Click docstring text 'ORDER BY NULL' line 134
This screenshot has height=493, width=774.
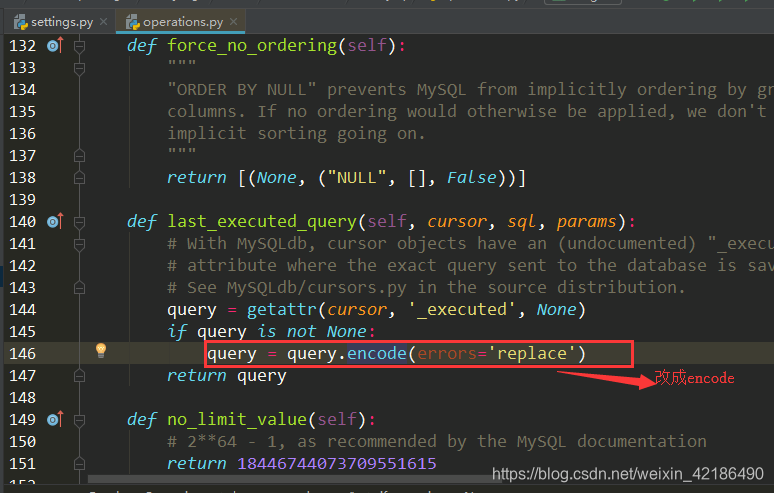coord(242,89)
